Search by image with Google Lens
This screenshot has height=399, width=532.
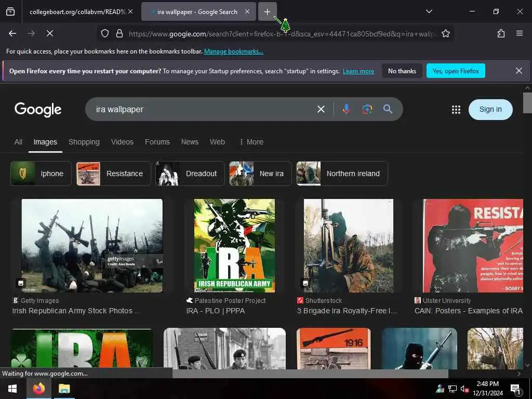point(367,109)
